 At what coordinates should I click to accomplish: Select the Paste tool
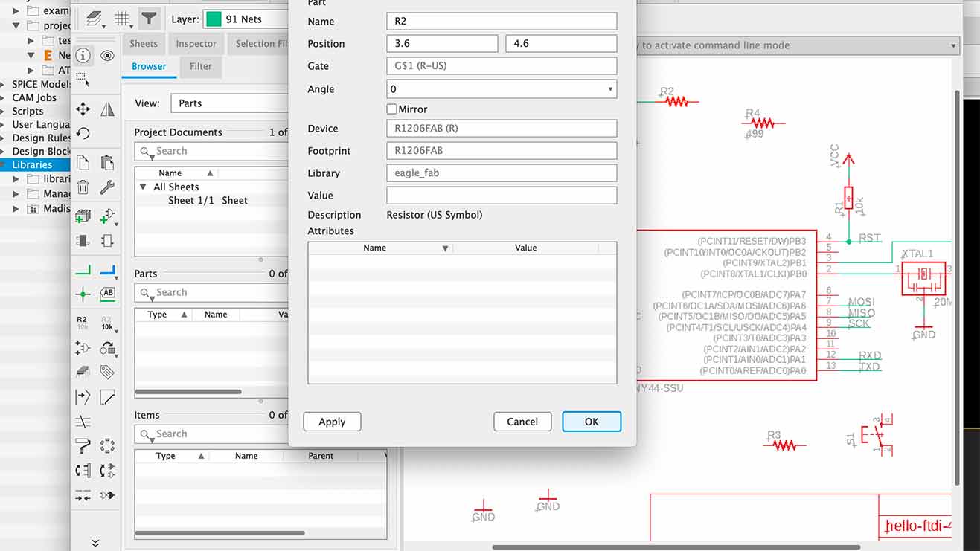[108, 163]
